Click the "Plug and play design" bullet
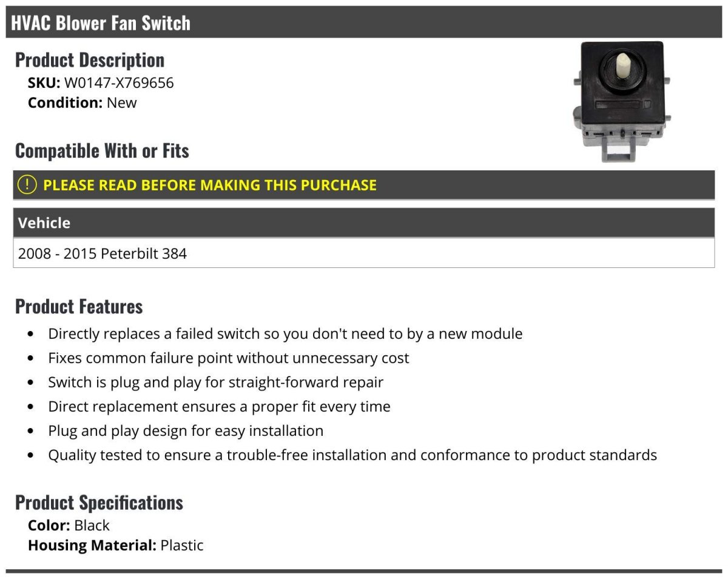The width and height of the screenshot is (728, 579). click(186, 430)
